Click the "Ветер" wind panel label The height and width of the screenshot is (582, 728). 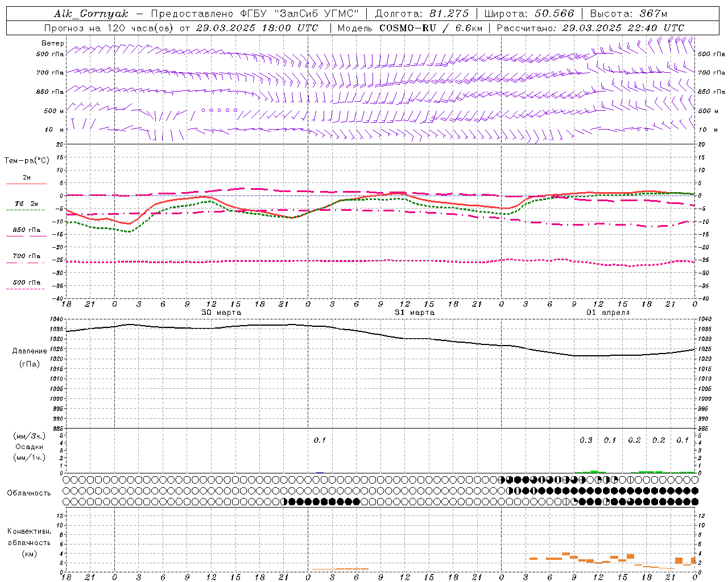tap(53, 43)
